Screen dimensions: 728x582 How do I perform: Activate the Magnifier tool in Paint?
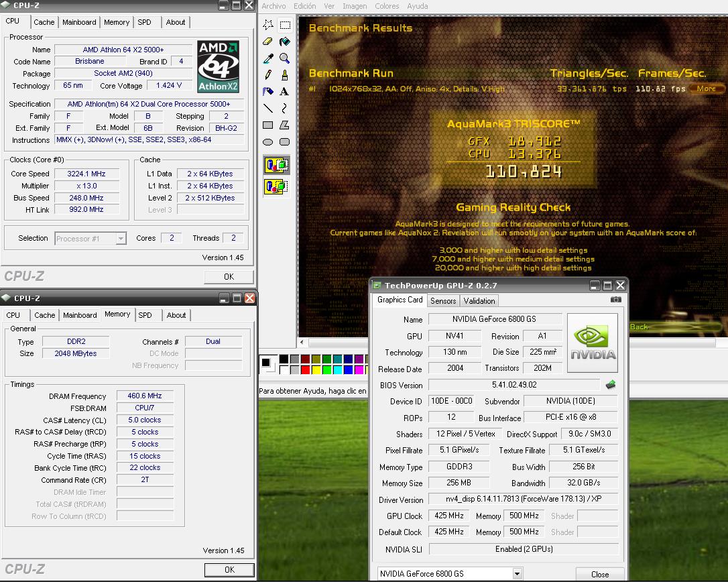(x=285, y=58)
